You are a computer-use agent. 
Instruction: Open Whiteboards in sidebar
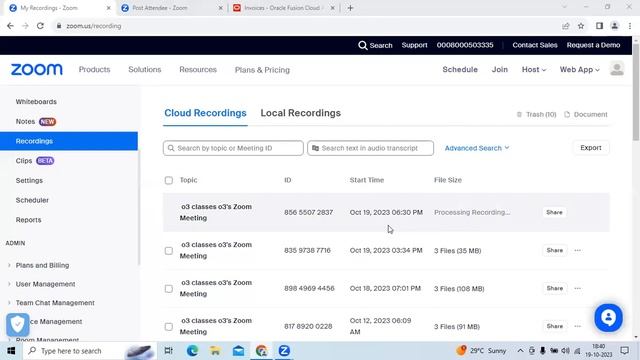coord(36,102)
